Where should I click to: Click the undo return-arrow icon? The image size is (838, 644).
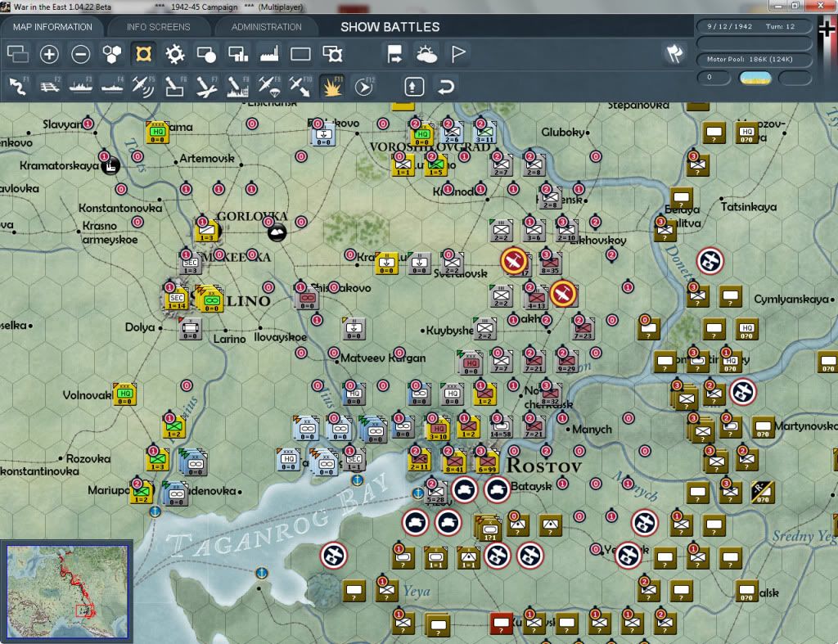tap(446, 87)
